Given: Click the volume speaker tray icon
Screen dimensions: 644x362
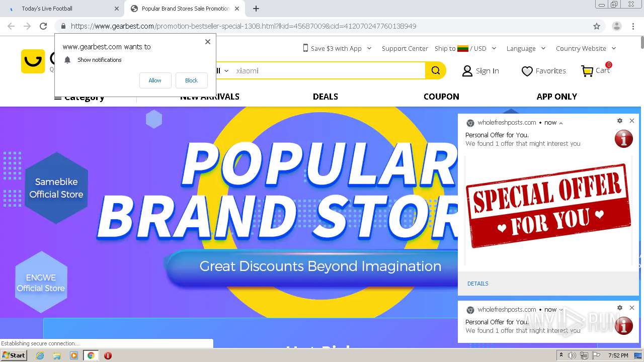Looking at the screenshot, I should (x=572, y=355).
